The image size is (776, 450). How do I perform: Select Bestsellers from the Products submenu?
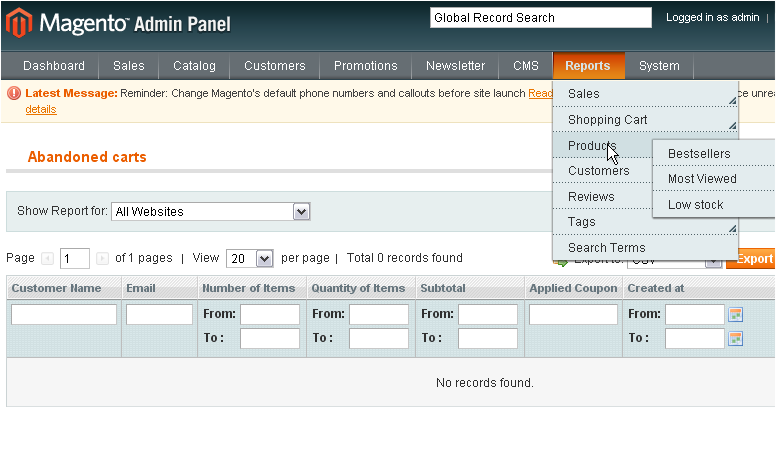coord(699,154)
